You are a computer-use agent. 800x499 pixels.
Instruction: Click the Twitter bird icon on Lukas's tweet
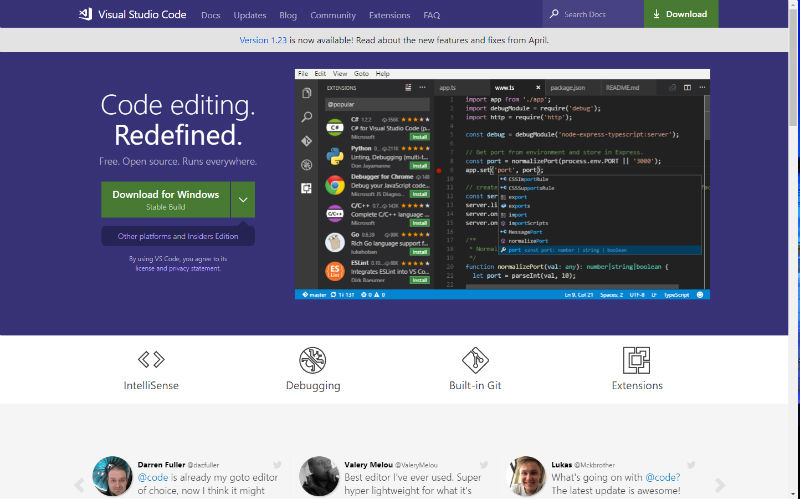(x=691, y=465)
